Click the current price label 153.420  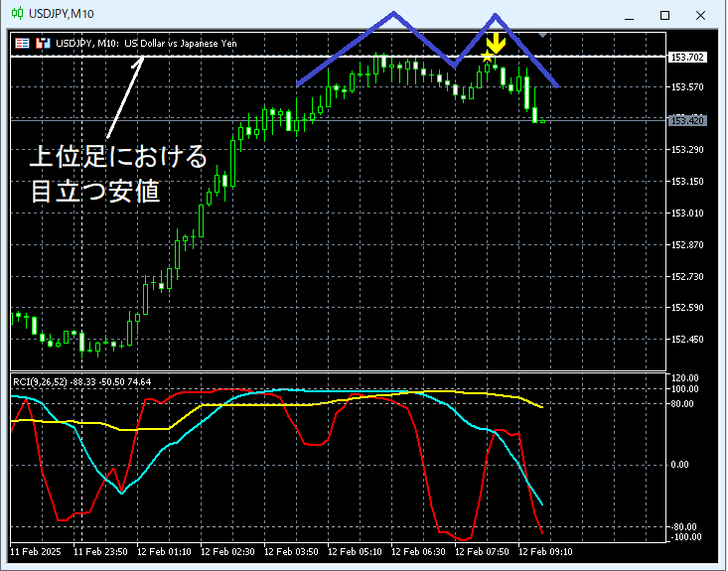687,121
